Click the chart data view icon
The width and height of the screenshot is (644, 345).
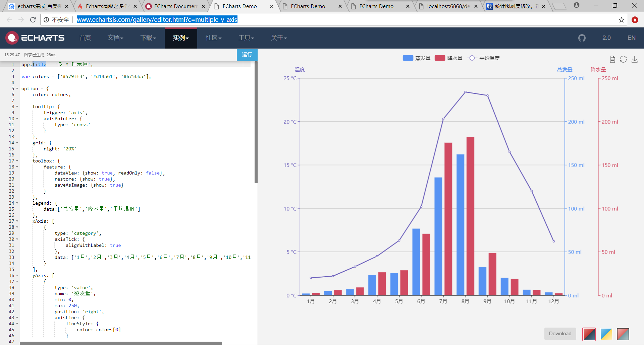pos(612,59)
